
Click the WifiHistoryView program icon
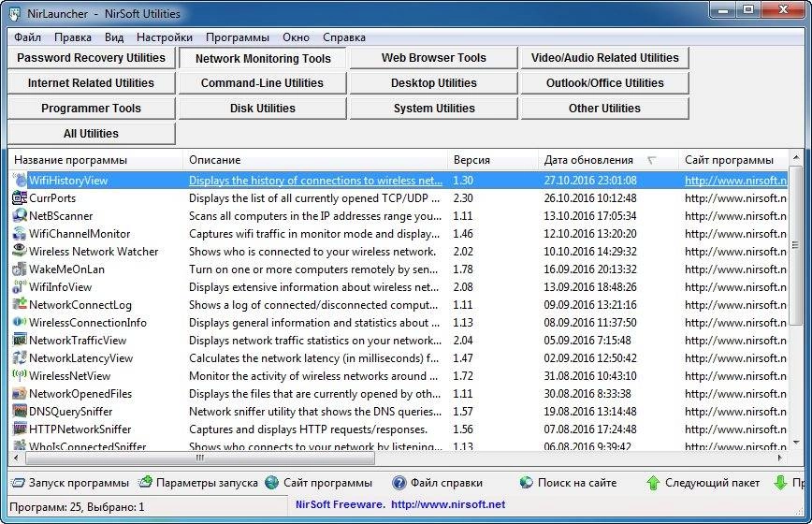[20, 181]
